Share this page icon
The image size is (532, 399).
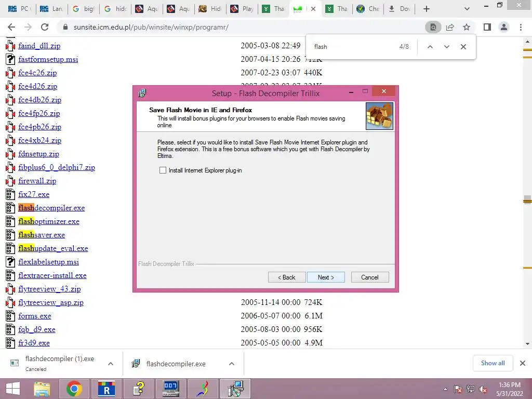[x=450, y=27]
